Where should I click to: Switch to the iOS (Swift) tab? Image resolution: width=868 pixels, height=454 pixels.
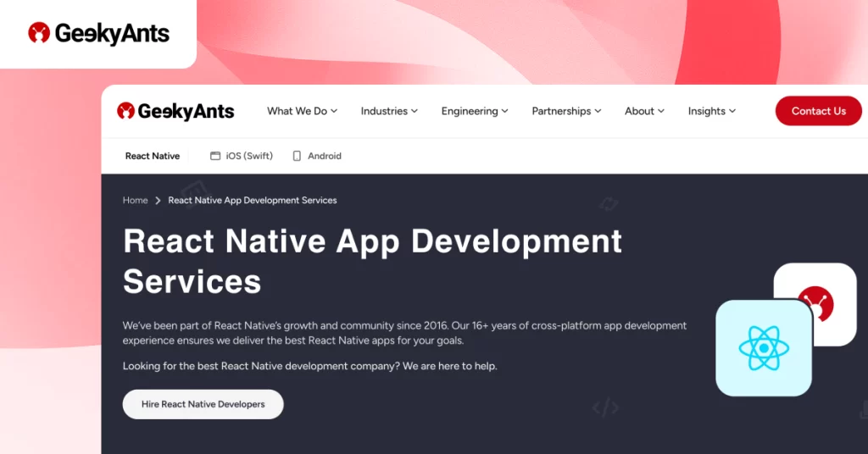point(242,156)
